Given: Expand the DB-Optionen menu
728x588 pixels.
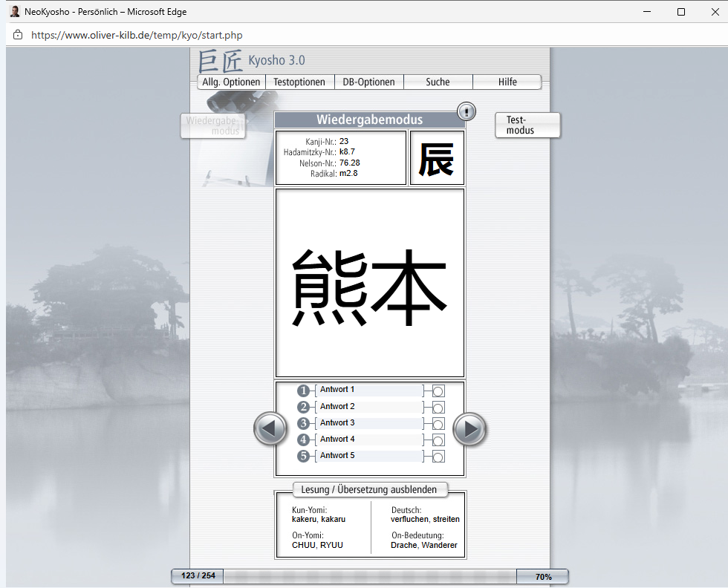Looking at the screenshot, I should [368, 82].
